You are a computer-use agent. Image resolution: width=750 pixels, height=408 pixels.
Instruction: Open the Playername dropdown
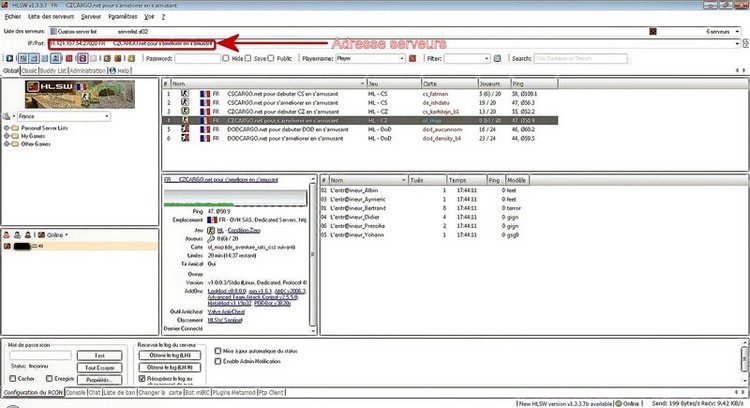(x=401, y=58)
